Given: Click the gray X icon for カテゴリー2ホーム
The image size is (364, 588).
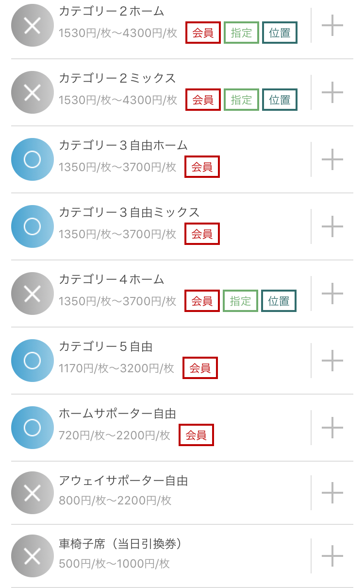Looking at the screenshot, I should click(32, 25).
